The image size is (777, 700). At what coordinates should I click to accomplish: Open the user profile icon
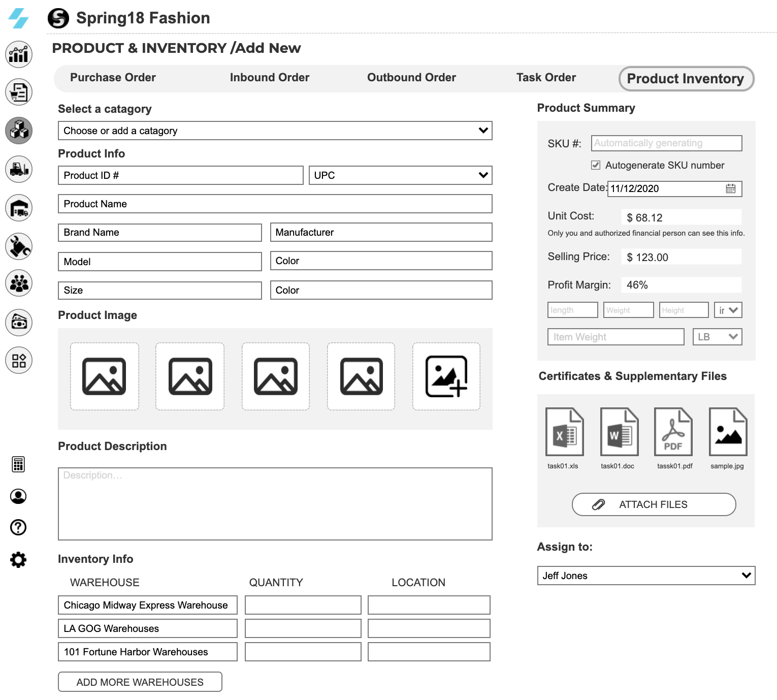(18, 496)
